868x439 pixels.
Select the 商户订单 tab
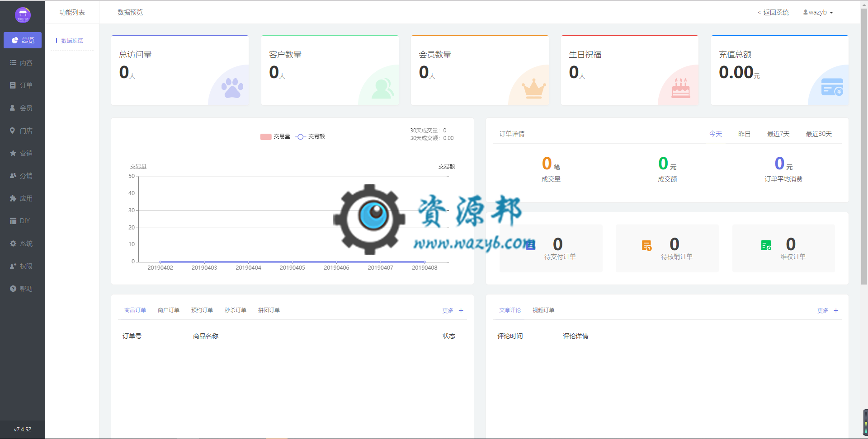pyautogui.click(x=169, y=310)
